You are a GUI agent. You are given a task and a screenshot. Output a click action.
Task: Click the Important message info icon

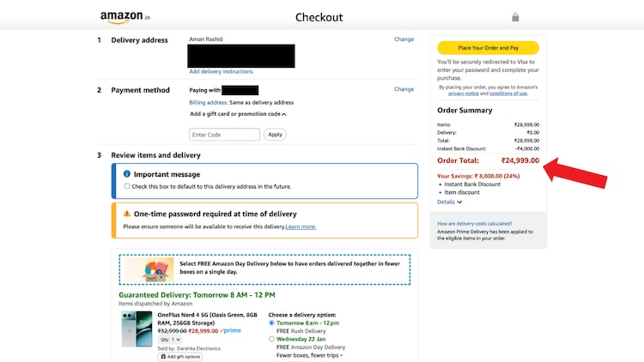point(127,174)
